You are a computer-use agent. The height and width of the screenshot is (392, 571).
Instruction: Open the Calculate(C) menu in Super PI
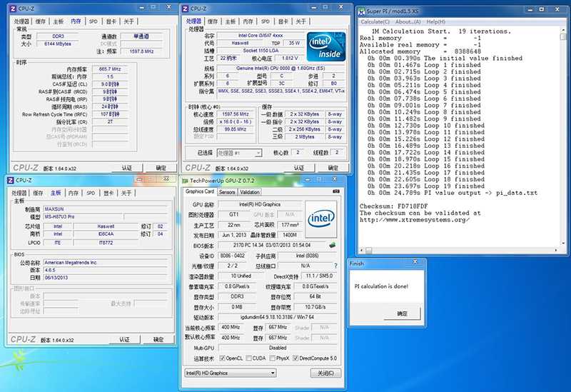tap(375, 22)
